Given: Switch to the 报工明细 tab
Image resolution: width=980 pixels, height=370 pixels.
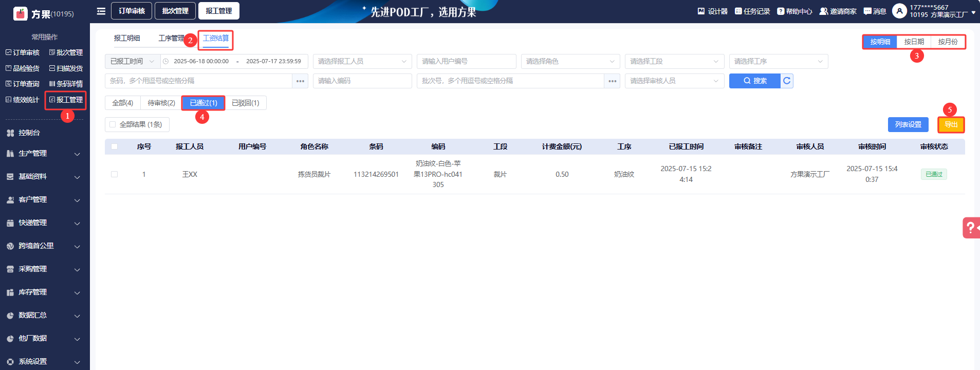Looking at the screenshot, I should (x=127, y=38).
